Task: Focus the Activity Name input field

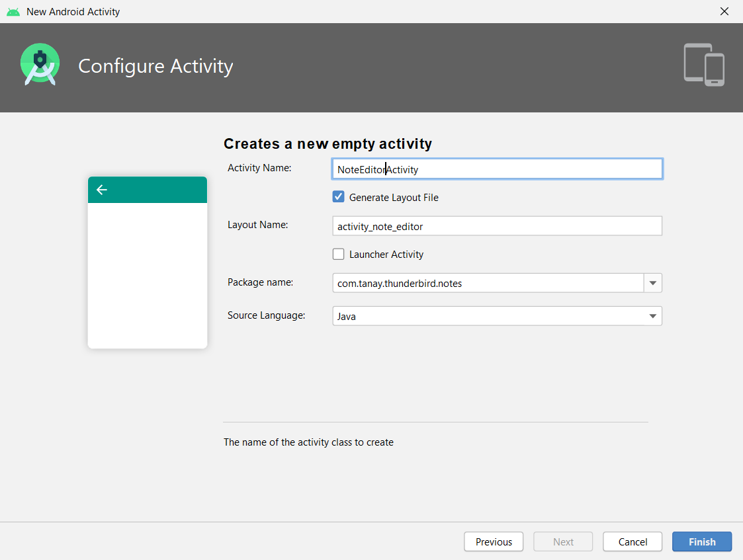Action: pyautogui.click(x=497, y=169)
